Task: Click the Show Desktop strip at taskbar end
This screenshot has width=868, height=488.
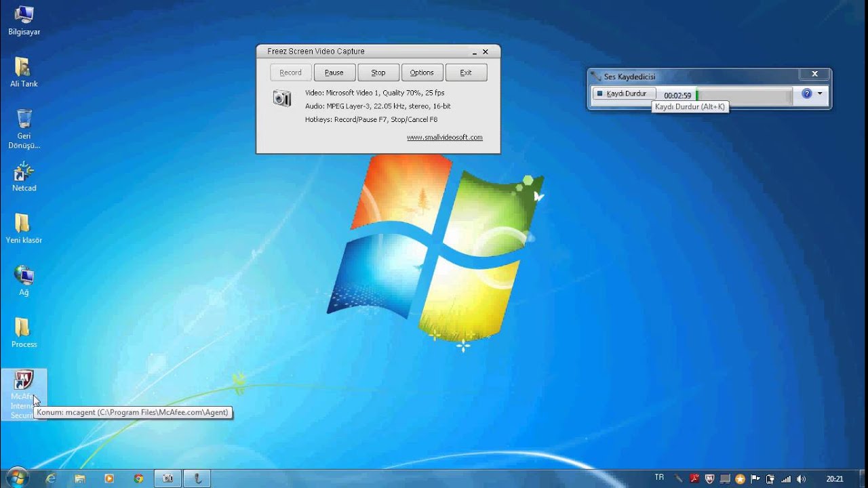Action: pyautogui.click(x=863, y=479)
